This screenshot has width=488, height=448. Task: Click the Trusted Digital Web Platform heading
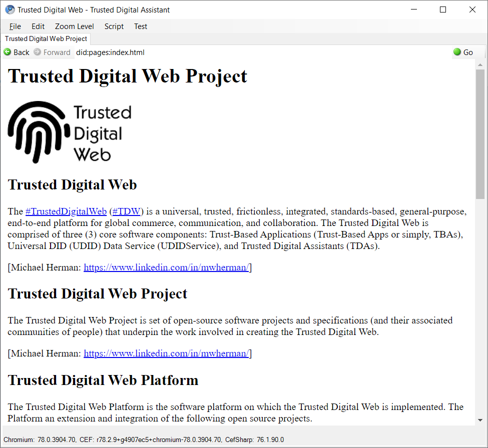[103, 380]
